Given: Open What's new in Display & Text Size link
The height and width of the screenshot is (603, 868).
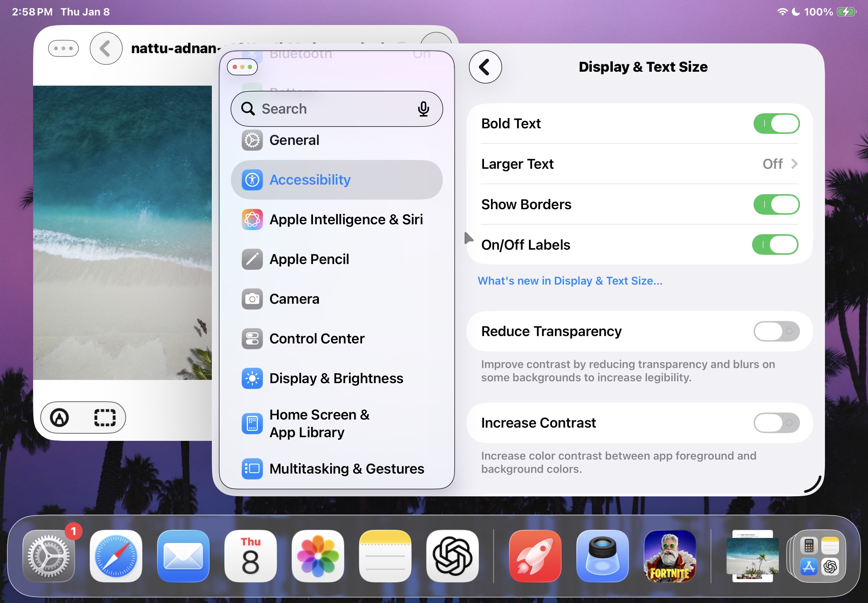Looking at the screenshot, I should pyautogui.click(x=569, y=281).
